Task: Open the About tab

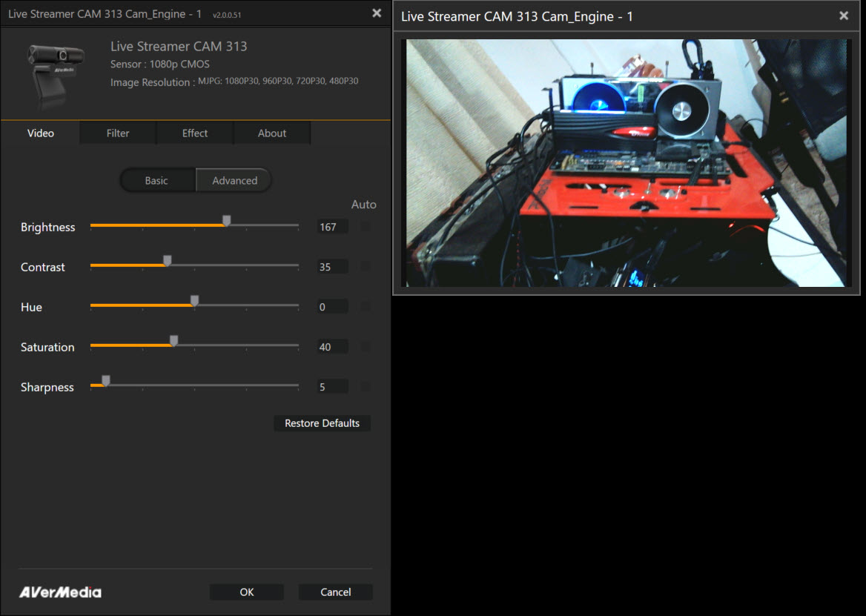Action: [x=271, y=133]
